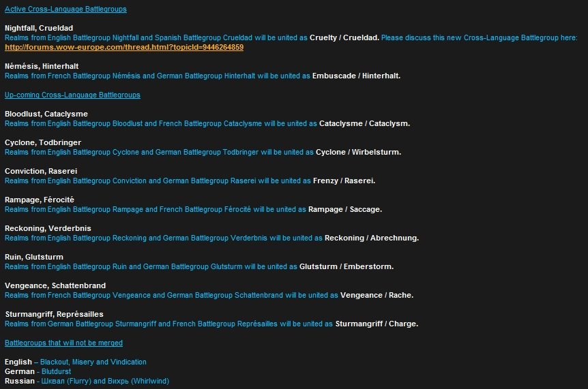This screenshot has width=588, height=389.
Task: Click the sentence about Spanish Battlegroup Crueldad
Action: coord(156,38)
